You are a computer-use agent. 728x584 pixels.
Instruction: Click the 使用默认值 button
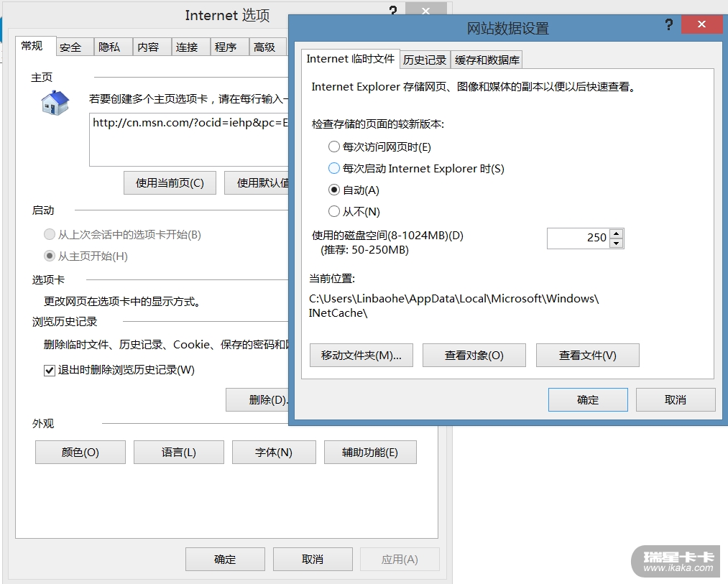click(257, 183)
